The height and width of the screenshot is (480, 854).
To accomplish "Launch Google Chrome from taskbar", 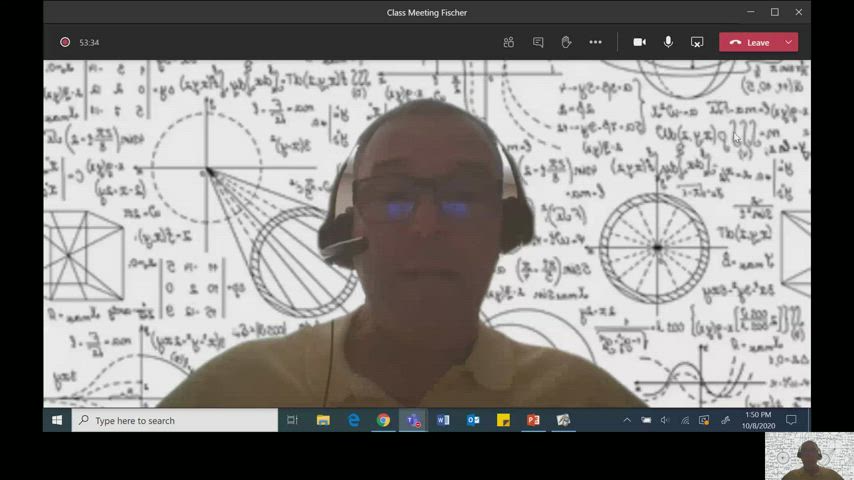I will tap(383, 421).
